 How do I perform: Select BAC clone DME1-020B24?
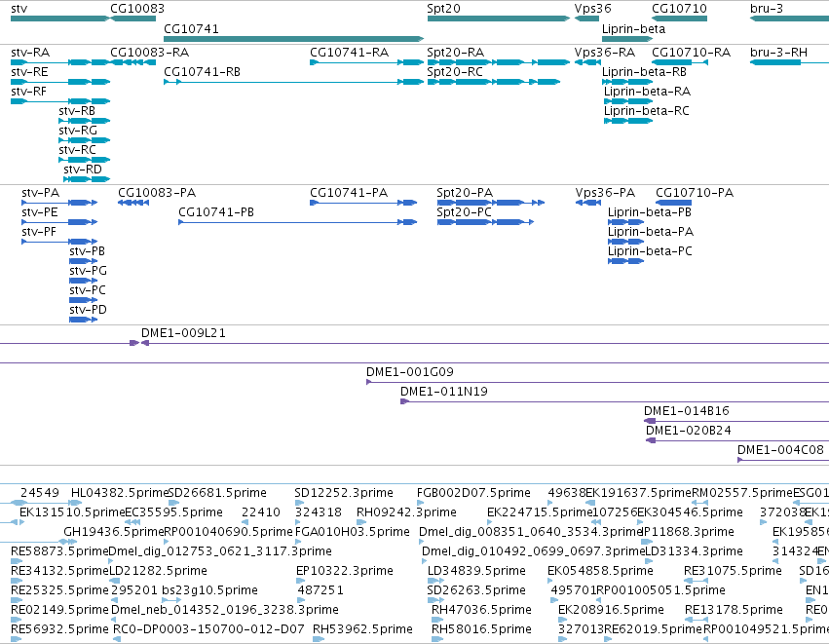[737, 440]
